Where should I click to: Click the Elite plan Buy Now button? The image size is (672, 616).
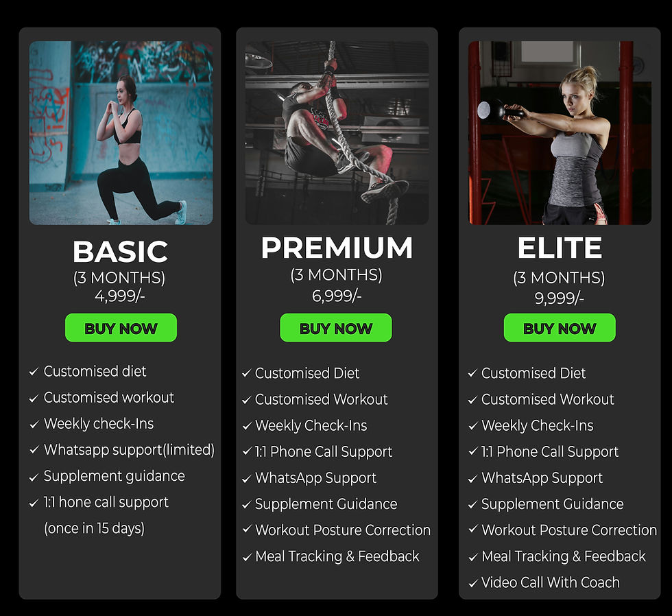(x=560, y=327)
